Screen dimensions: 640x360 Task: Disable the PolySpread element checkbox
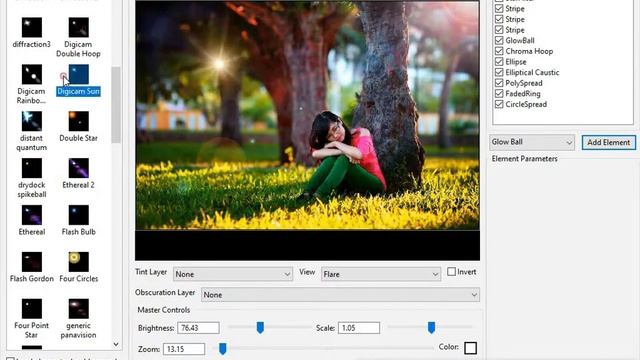(x=499, y=83)
